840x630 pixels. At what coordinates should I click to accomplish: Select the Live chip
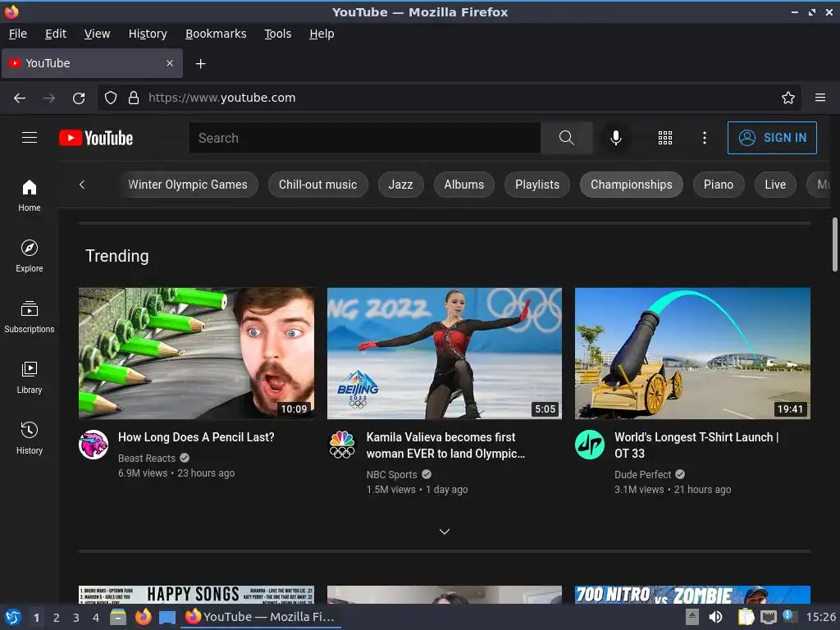pyautogui.click(x=775, y=185)
